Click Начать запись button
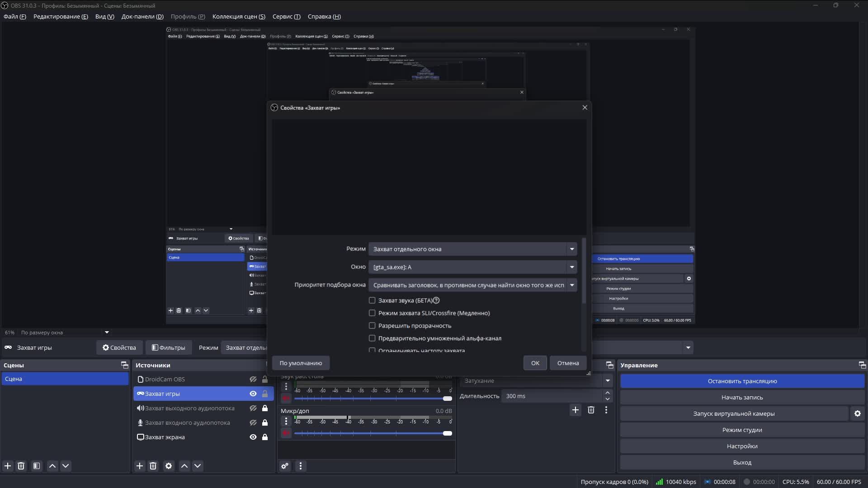 point(742,397)
